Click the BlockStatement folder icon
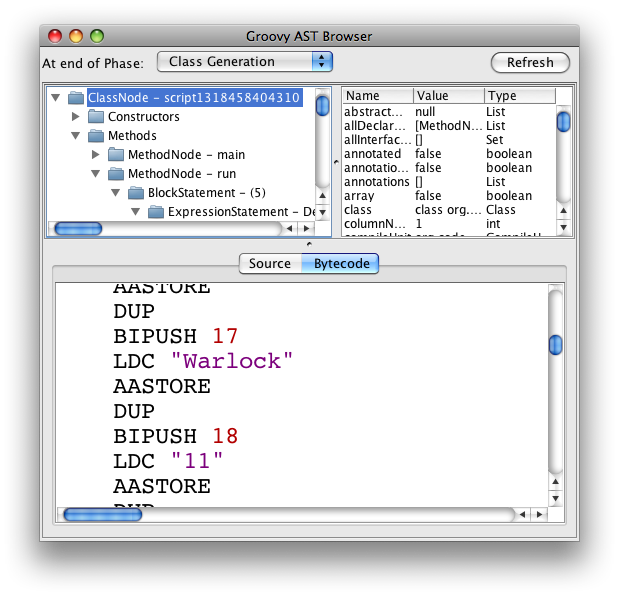619x596 pixels. [136, 193]
